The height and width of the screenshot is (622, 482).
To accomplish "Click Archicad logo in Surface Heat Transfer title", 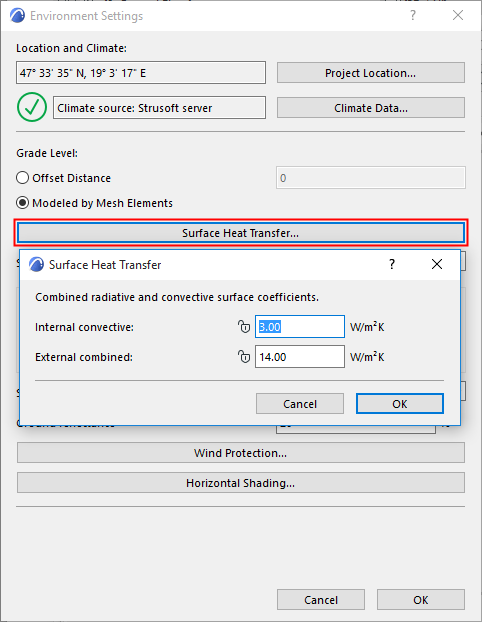I will 36,264.
